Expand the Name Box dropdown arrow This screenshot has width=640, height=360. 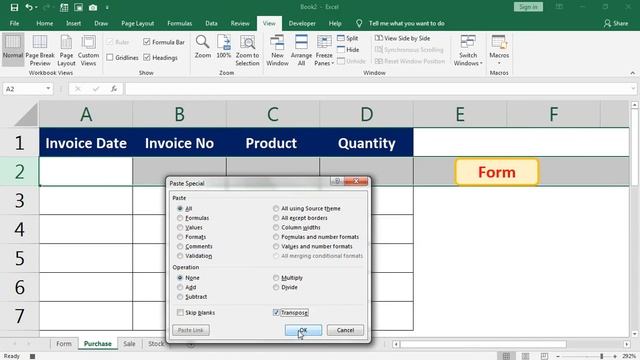pos(48,89)
